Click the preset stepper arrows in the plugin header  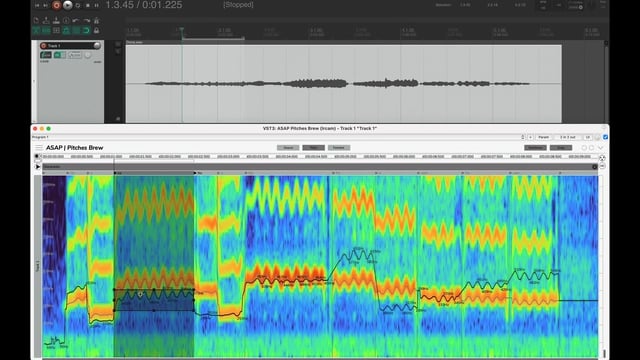point(523,137)
